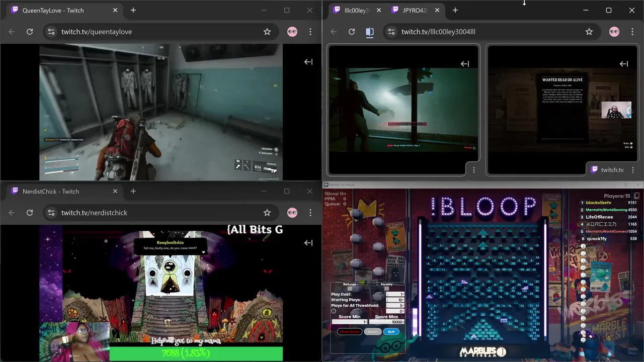This screenshot has height=362, width=644.
Task: Edit the Score Max value field
Action: point(386,322)
